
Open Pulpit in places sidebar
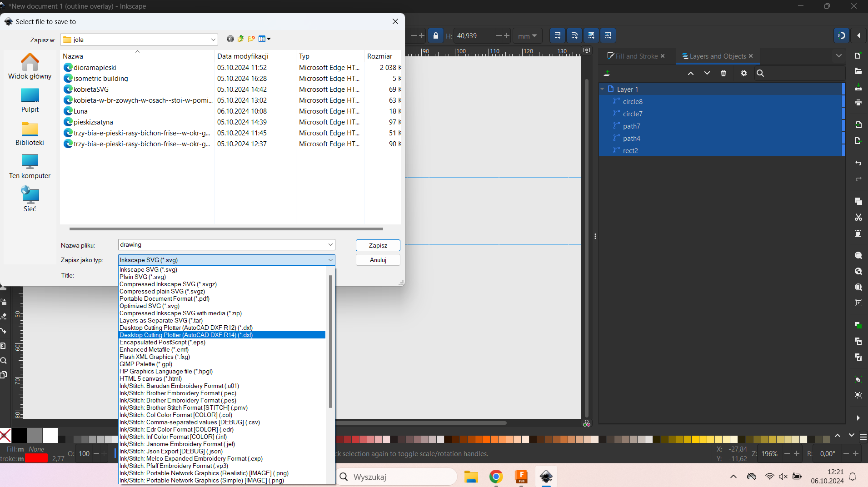click(x=30, y=100)
